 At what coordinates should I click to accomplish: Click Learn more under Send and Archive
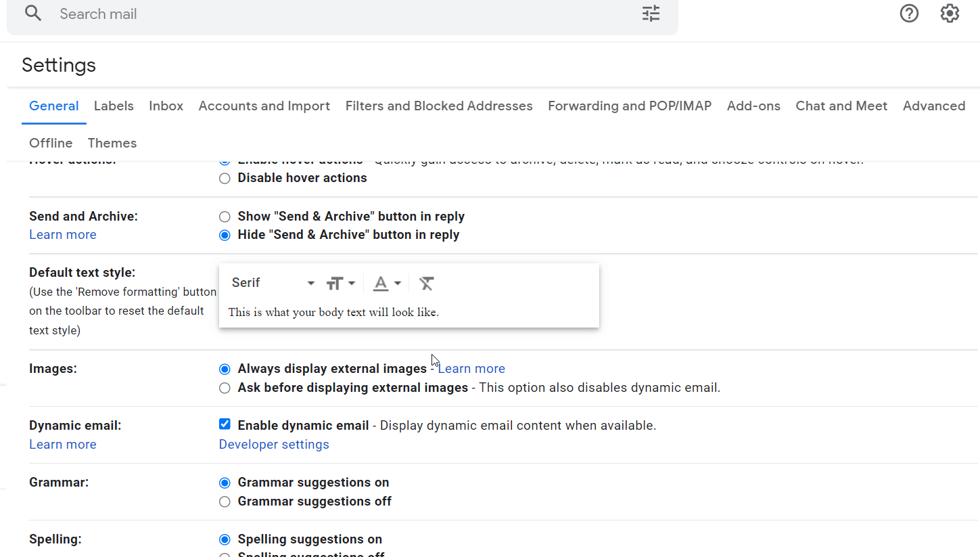[63, 235]
